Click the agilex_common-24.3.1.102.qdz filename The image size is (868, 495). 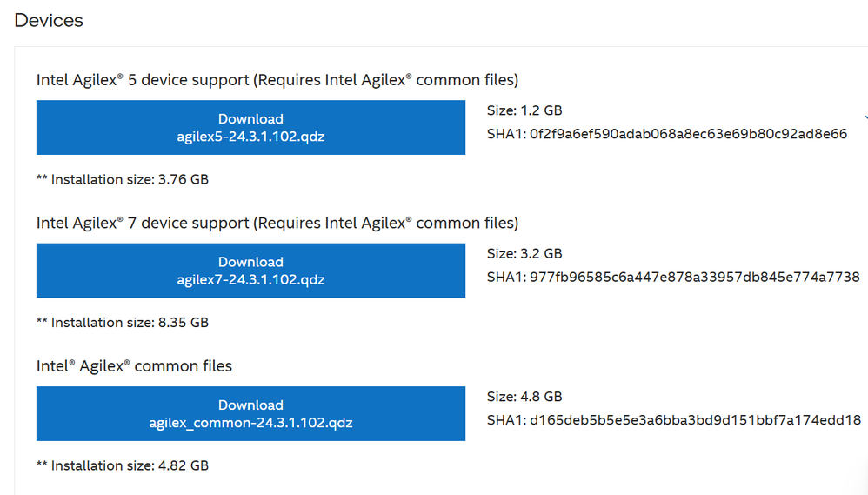point(250,424)
